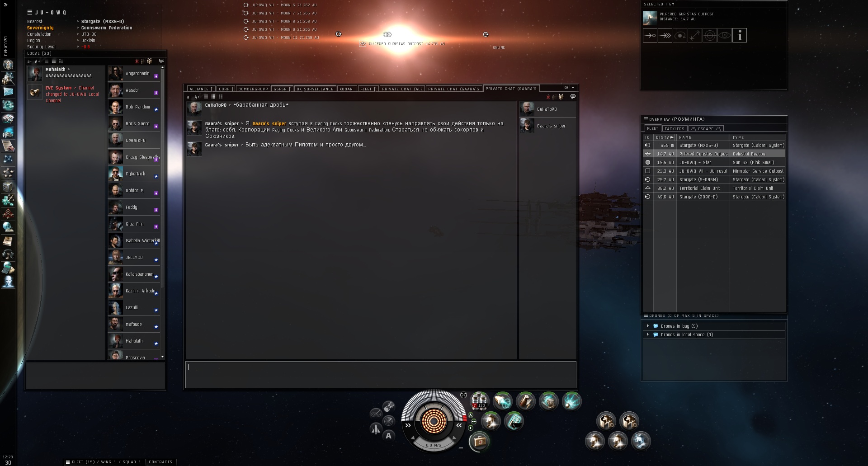
Task: Toggle the top green rack button beside capacitor
Action: [x=471, y=415]
